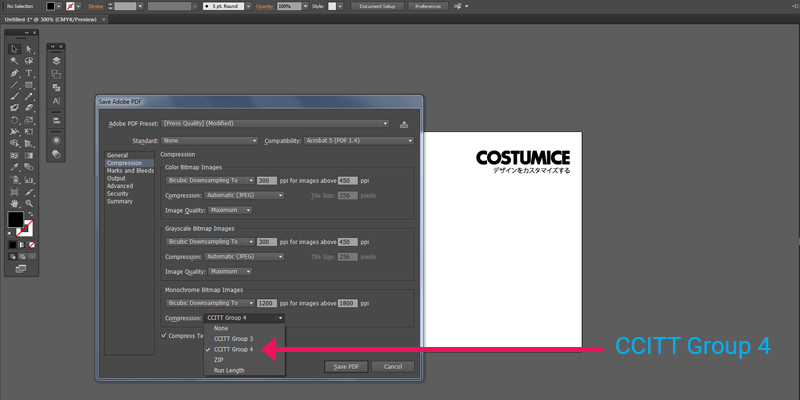Swap fill and stroke arrows in toolbox
800x400 pixels.
pyautogui.click(x=31, y=214)
